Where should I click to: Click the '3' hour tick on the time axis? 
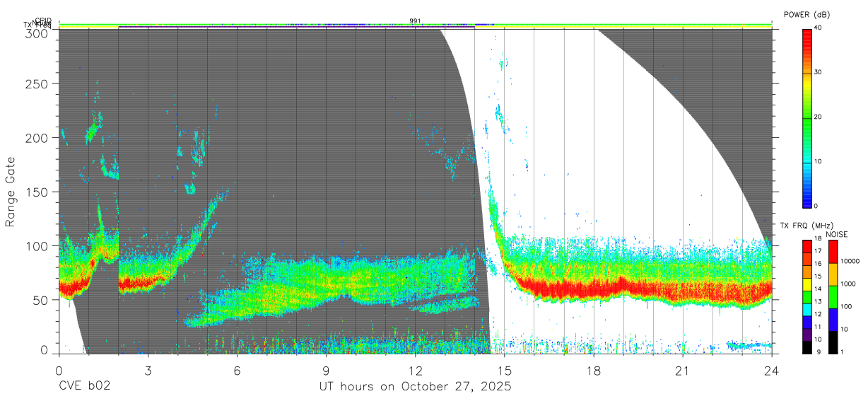coord(148,370)
